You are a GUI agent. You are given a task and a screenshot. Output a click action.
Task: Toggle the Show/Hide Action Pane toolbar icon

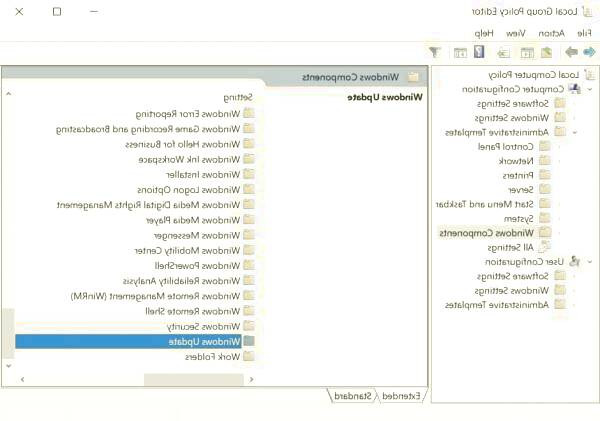point(460,53)
